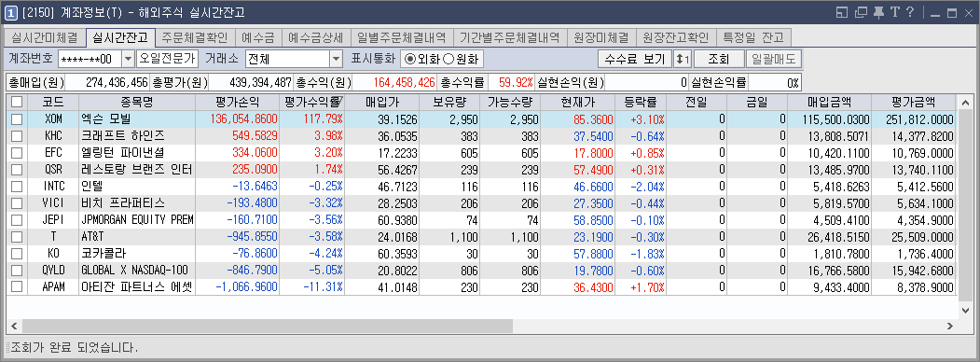Open the 특정일 잔고 tab
This screenshot has height=362, width=980.
(x=754, y=37)
